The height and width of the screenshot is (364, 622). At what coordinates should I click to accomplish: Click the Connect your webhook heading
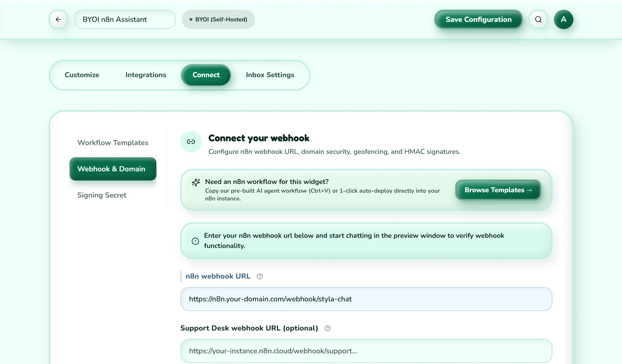point(259,138)
